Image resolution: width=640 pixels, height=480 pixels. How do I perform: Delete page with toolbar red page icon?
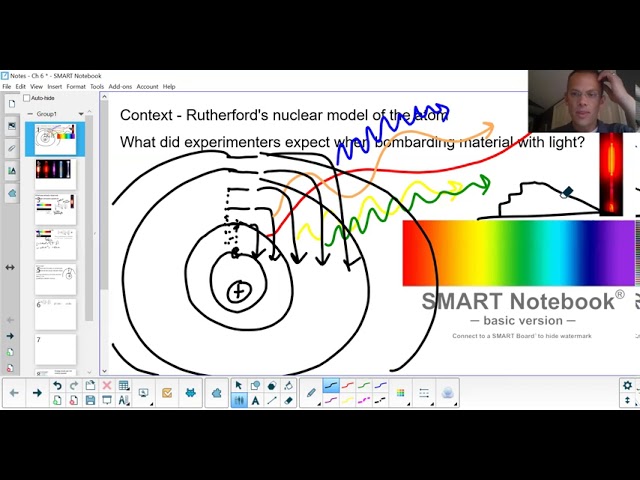pos(74,400)
